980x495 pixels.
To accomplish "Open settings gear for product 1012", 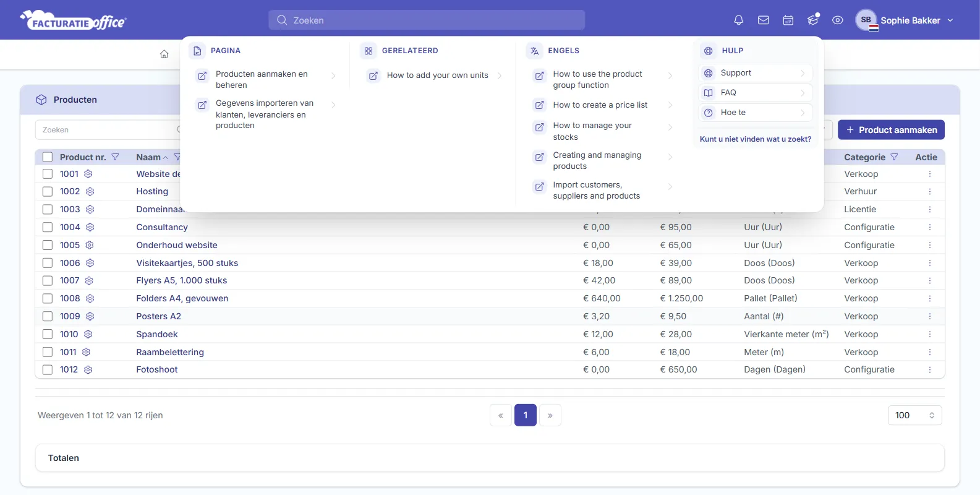I will pos(88,369).
